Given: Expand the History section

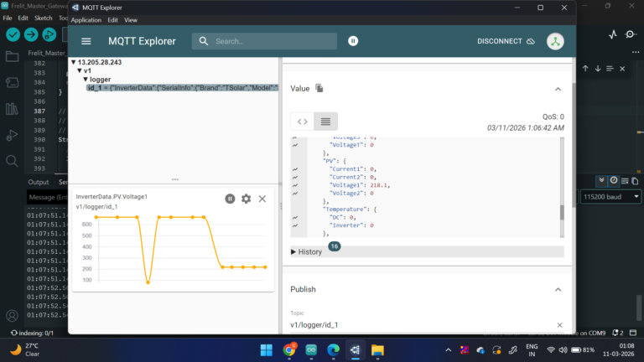Looking at the screenshot, I should tap(306, 251).
